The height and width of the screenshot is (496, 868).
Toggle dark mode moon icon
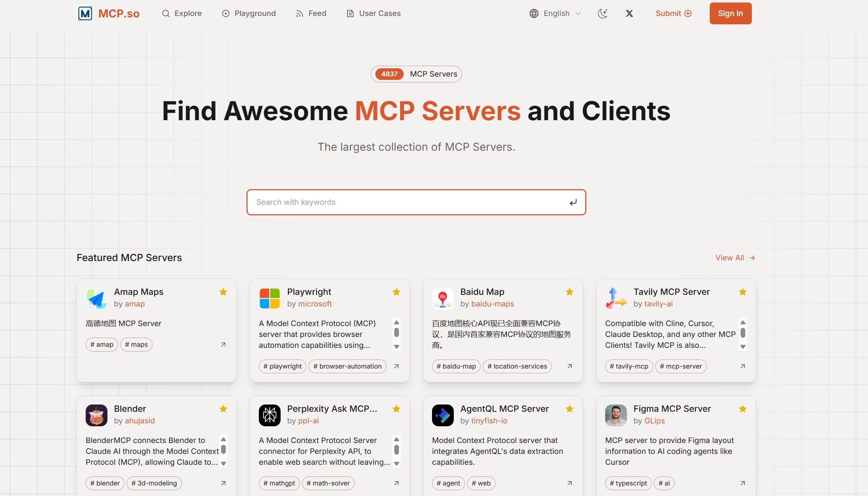[603, 13]
